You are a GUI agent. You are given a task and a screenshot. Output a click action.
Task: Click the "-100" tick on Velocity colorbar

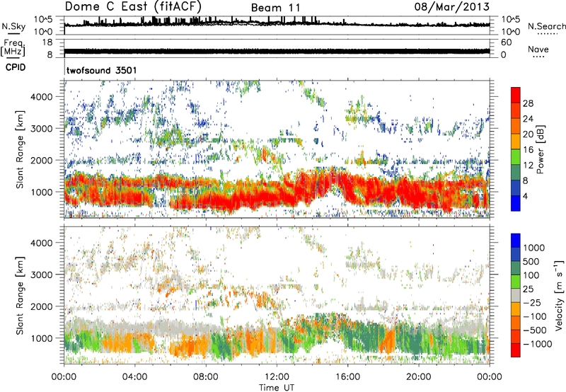535,316
